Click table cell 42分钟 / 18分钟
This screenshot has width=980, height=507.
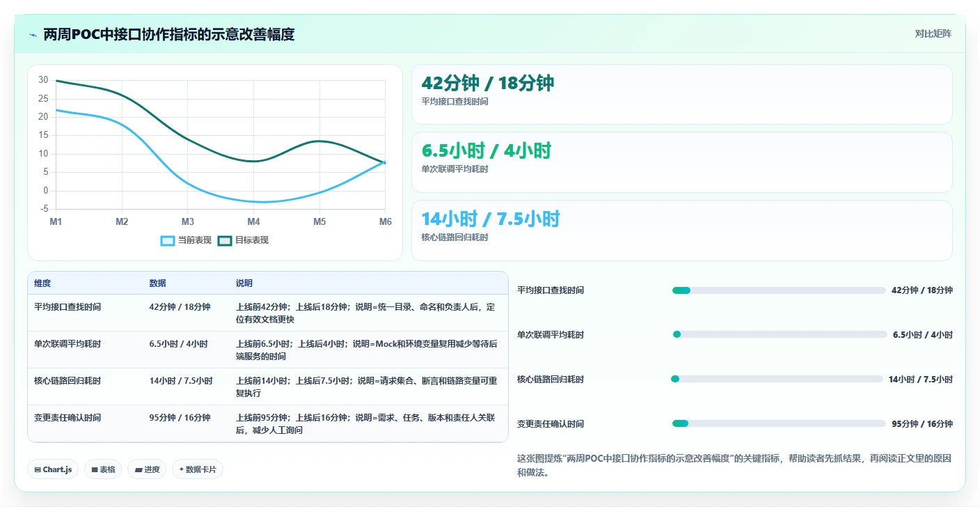tap(180, 307)
